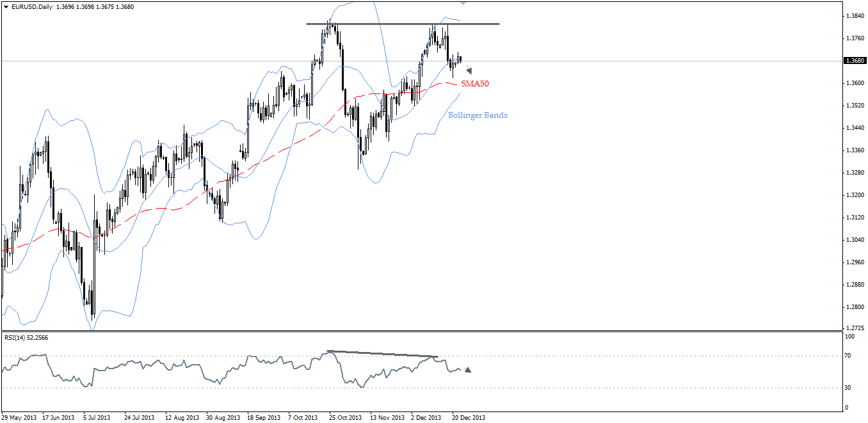Click the 20 Dec 2013 date label
868x423 pixels.
pos(468,418)
